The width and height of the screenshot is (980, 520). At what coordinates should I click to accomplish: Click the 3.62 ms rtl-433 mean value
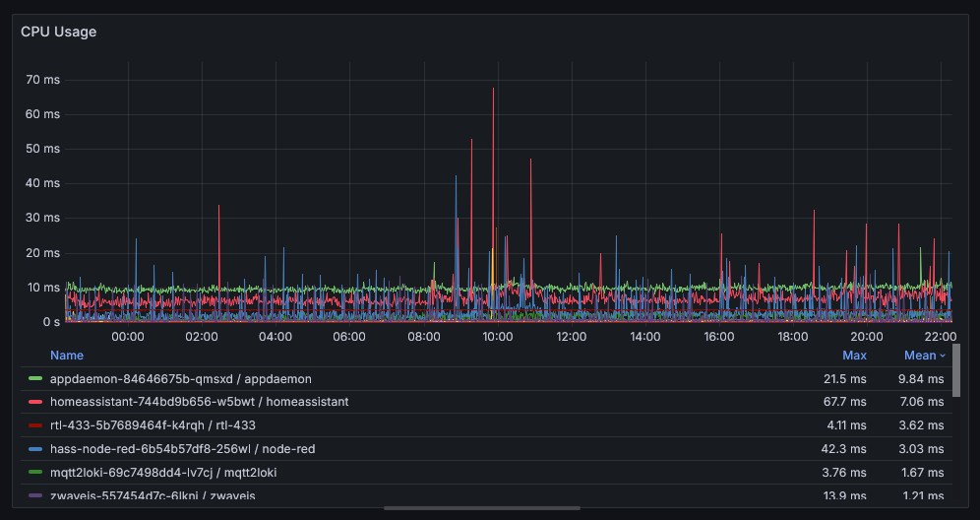pyautogui.click(x=922, y=425)
